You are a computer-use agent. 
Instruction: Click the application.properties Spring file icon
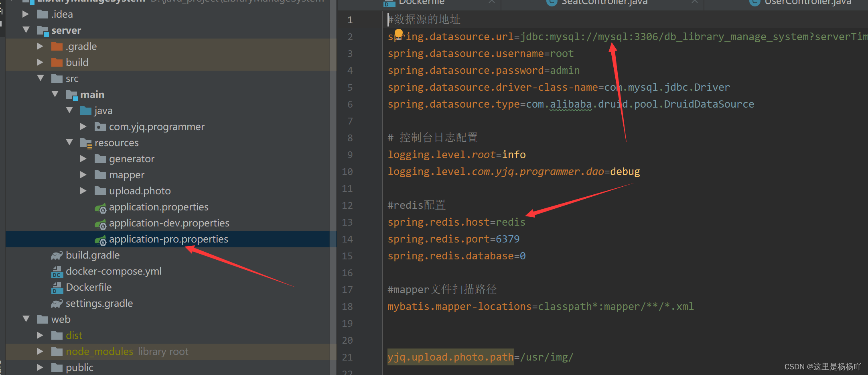[100, 208]
